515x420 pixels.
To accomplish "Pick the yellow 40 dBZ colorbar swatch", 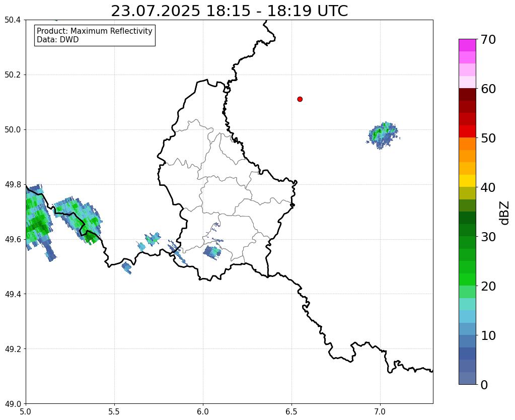I will (467, 181).
